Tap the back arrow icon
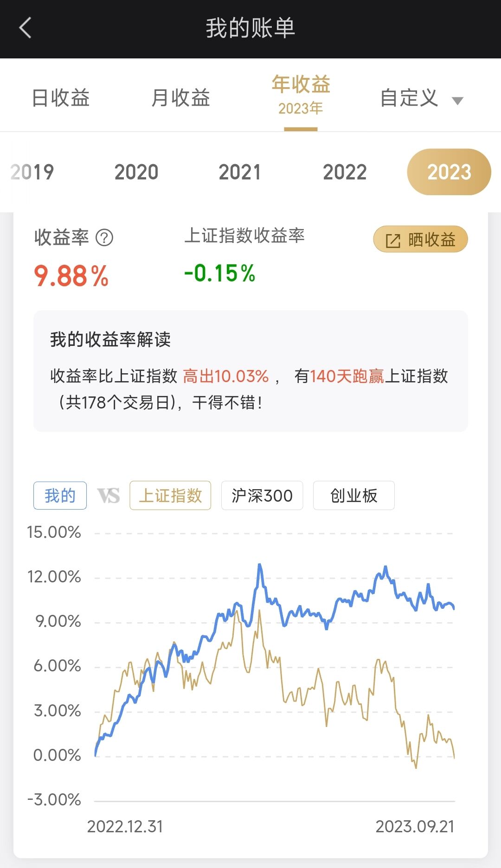 26,28
